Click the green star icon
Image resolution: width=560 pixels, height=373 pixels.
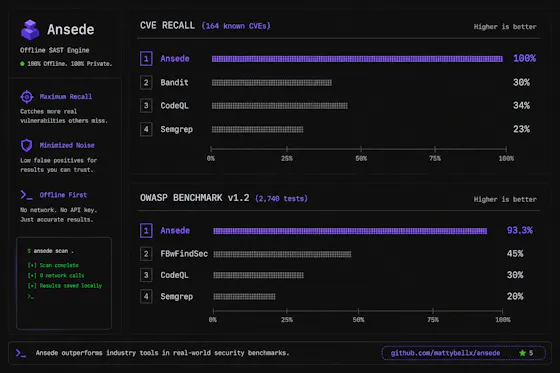(522, 353)
